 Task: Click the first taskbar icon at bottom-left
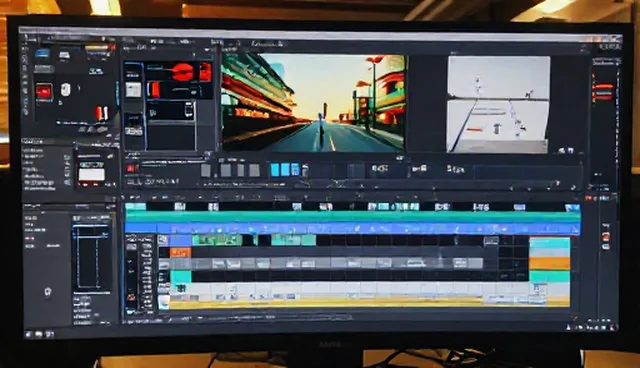pyautogui.click(x=29, y=334)
